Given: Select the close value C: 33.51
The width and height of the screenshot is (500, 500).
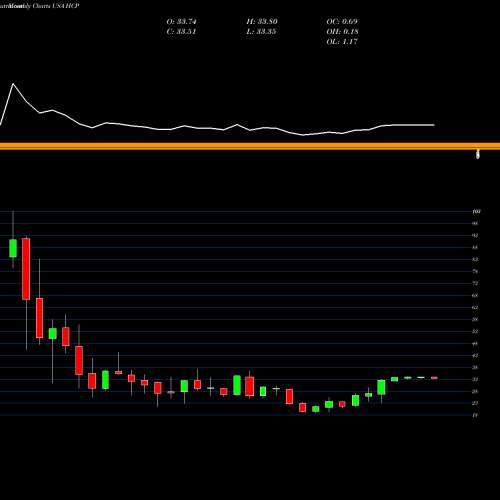Looking at the screenshot, I should [181, 32].
